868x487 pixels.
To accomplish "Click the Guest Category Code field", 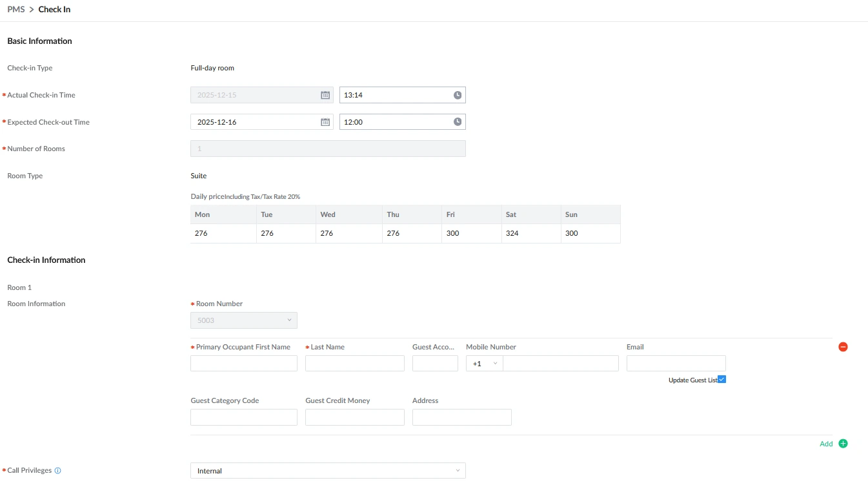I will [243, 417].
